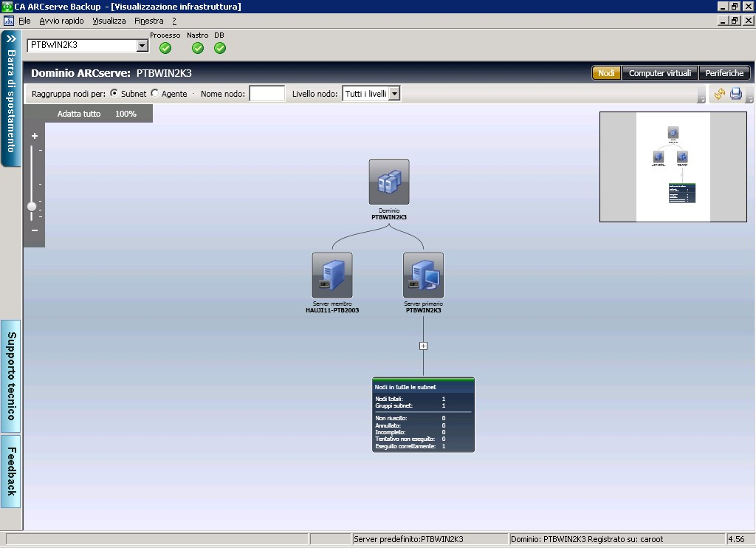Image resolution: width=756 pixels, height=548 pixels.
Task: Open the Visualizza menu
Action: coord(109,21)
